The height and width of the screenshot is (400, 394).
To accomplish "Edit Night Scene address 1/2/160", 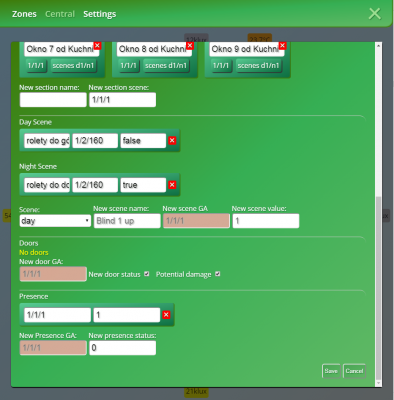I will (95, 185).
